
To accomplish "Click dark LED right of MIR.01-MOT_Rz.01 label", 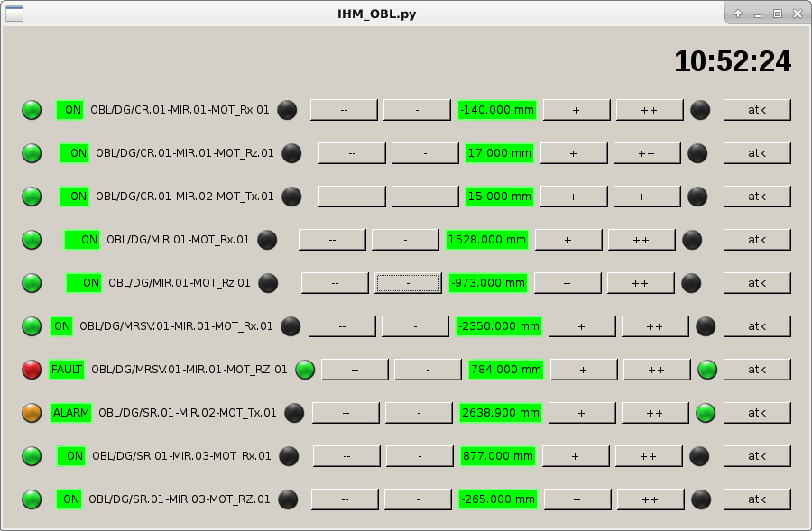I will (x=268, y=283).
